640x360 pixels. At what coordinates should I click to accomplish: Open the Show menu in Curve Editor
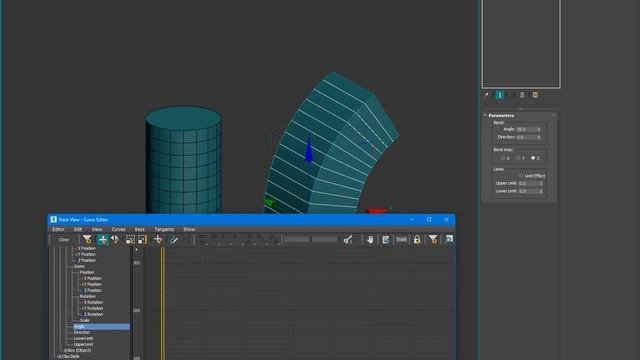[x=189, y=229]
